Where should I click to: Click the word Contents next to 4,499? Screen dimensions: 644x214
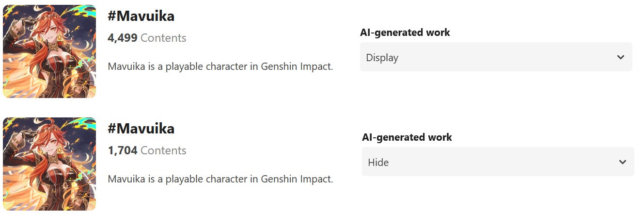tap(163, 38)
